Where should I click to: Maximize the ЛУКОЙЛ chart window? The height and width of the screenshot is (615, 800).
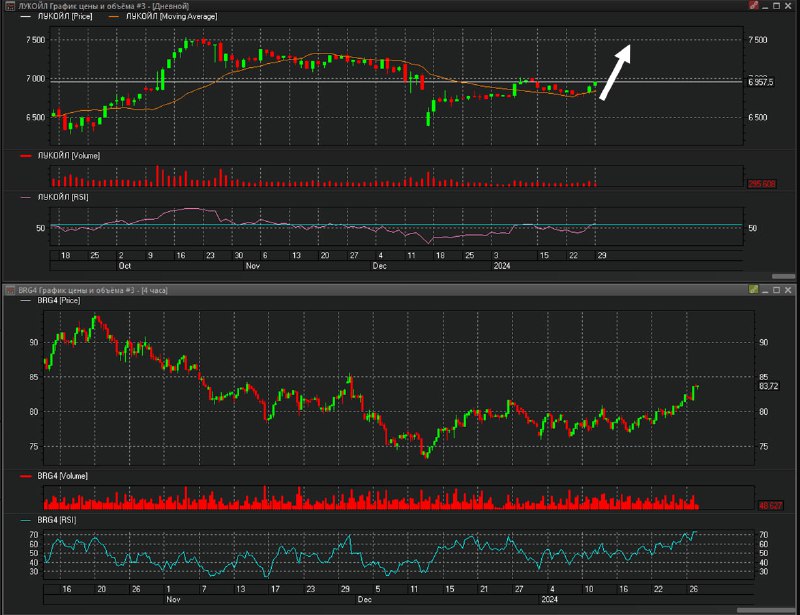pos(776,6)
